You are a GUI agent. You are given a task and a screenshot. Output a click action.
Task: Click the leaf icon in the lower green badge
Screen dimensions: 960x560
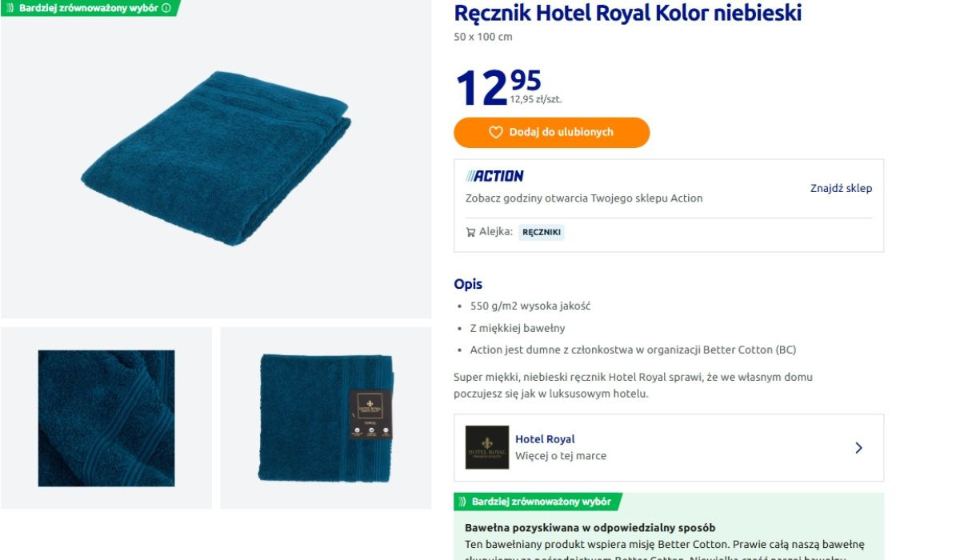[x=462, y=502]
